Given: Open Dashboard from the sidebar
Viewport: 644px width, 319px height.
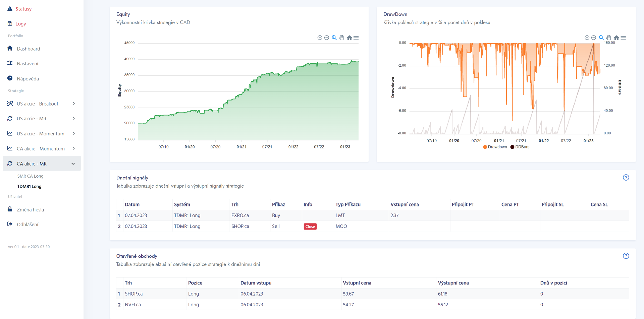Looking at the screenshot, I should click(x=28, y=49).
